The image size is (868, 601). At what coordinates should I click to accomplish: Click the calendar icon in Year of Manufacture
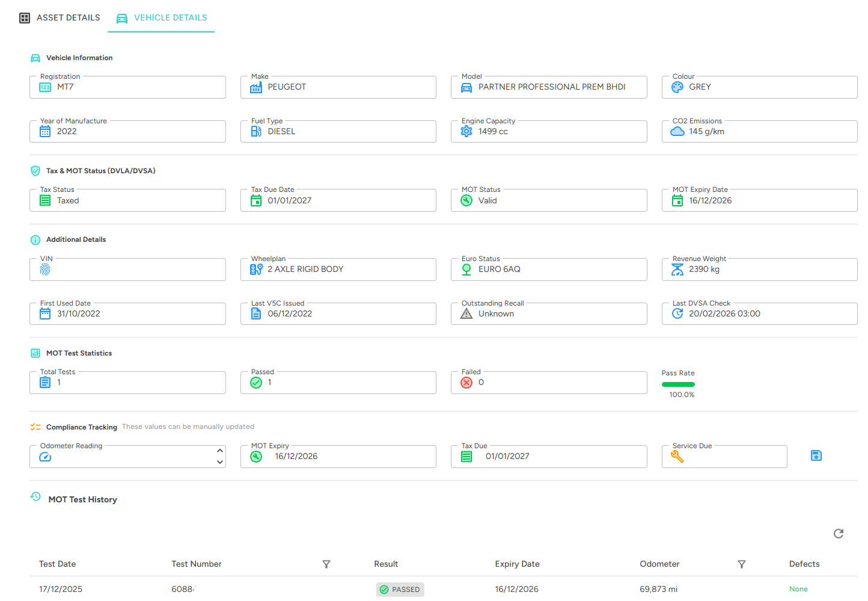coord(45,131)
